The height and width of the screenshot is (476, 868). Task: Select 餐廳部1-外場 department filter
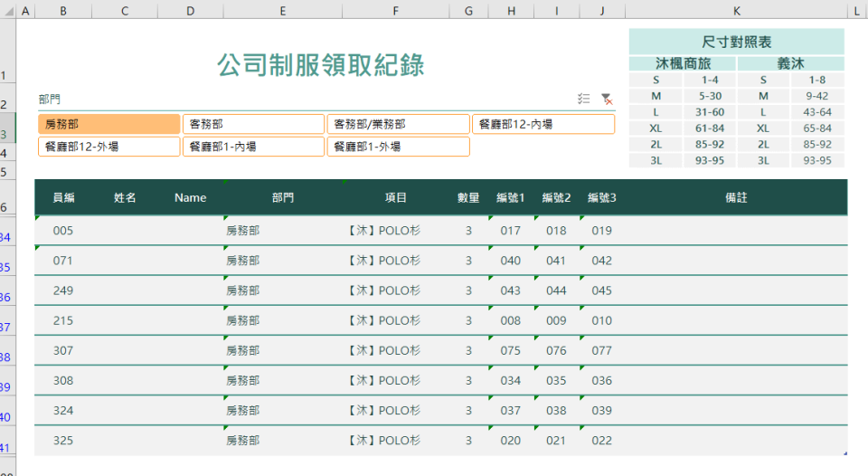coord(398,147)
